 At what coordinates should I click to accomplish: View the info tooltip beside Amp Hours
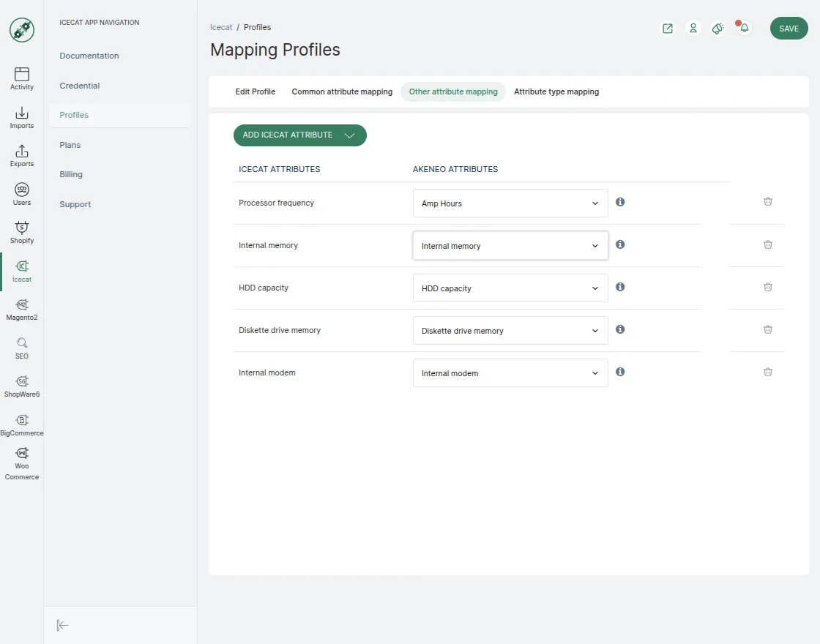tap(619, 201)
